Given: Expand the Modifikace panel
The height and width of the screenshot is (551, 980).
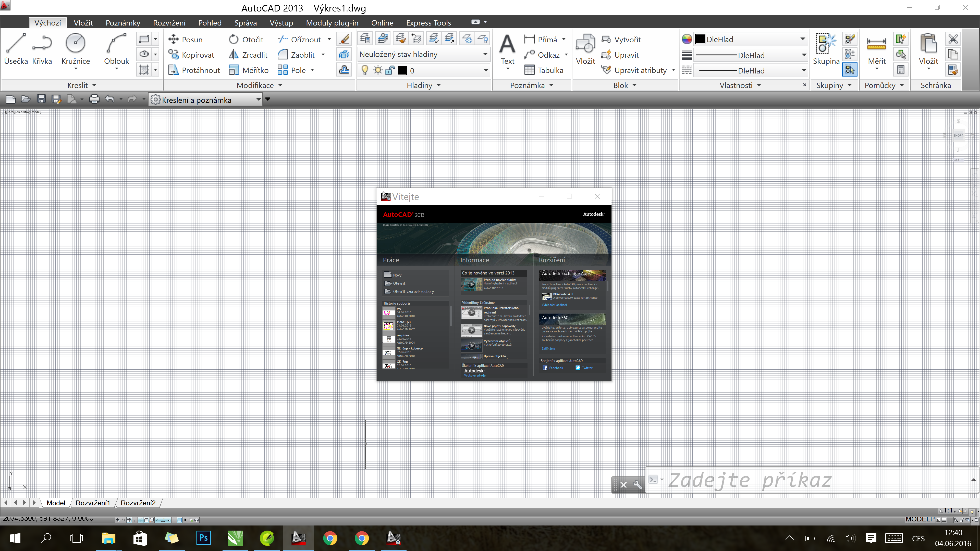Looking at the screenshot, I should click(x=260, y=85).
